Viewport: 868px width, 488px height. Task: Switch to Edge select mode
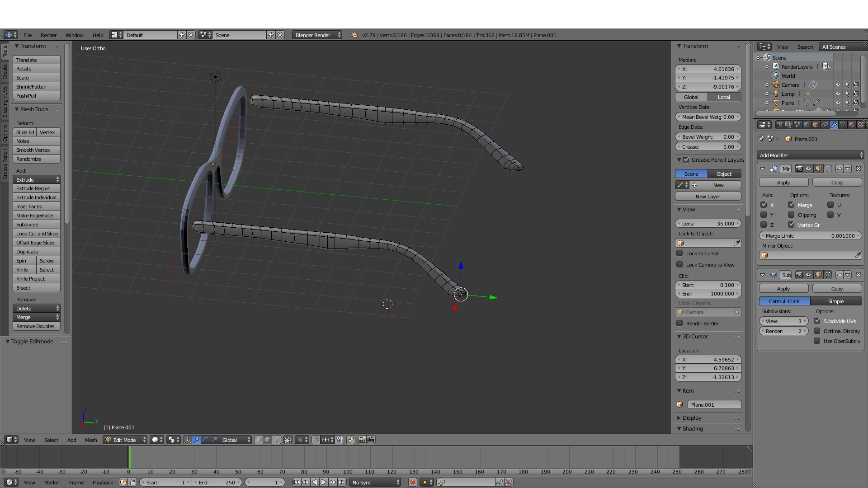click(267, 440)
